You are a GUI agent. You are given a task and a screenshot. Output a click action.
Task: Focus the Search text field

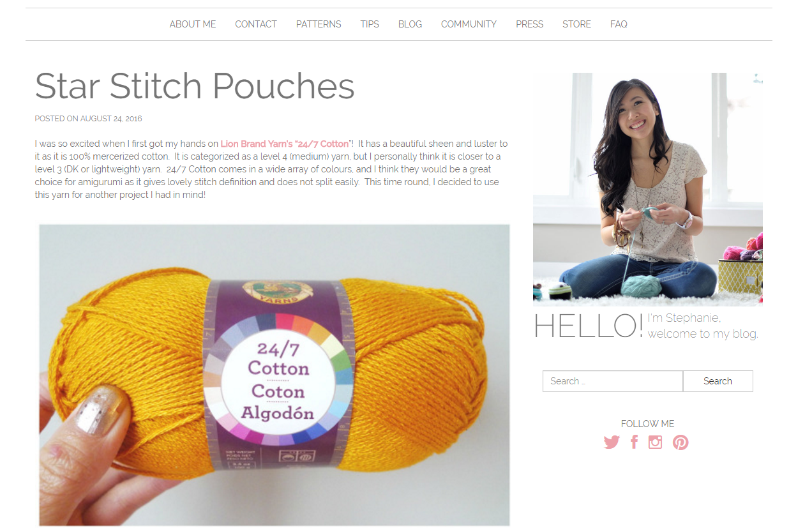613,381
